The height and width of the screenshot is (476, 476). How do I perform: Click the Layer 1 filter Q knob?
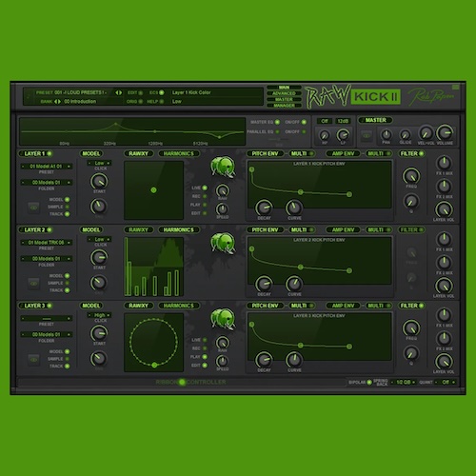click(411, 201)
